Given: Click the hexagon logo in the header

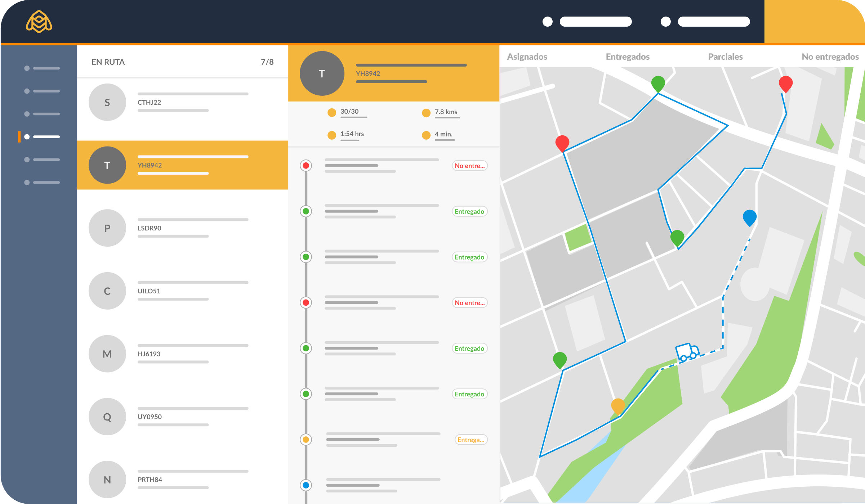Looking at the screenshot, I should [x=39, y=22].
